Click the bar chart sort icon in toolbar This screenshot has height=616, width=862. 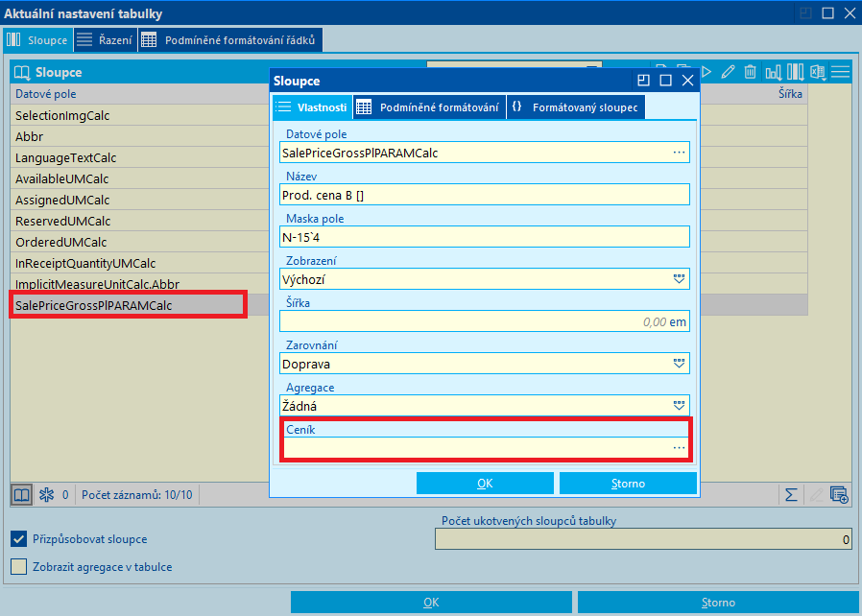(773, 72)
